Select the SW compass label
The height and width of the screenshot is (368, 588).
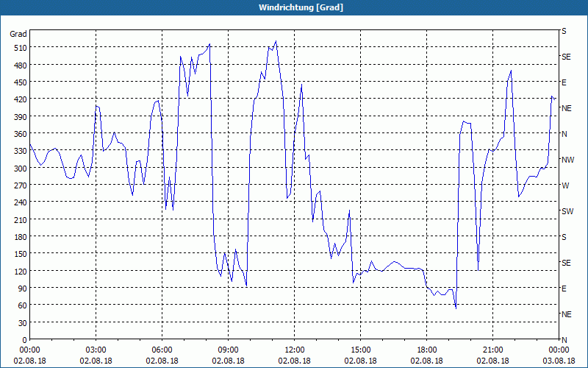click(x=567, y=211)
